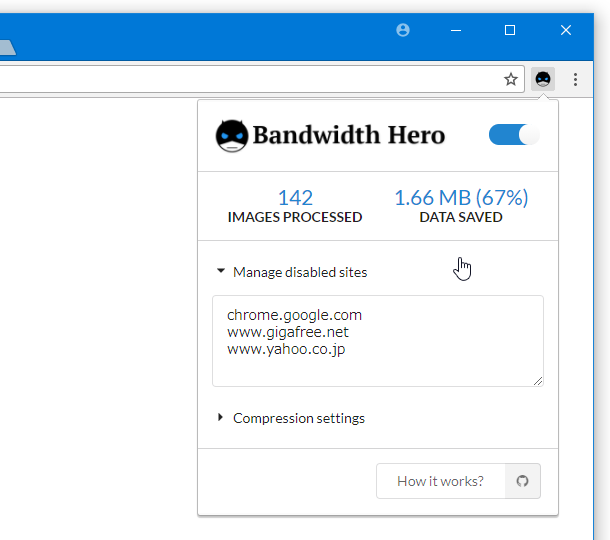Click the Bandwidth Hero extension toolbar icon
The width and height of the screenshot is (610, 540).
coord(543,79)
